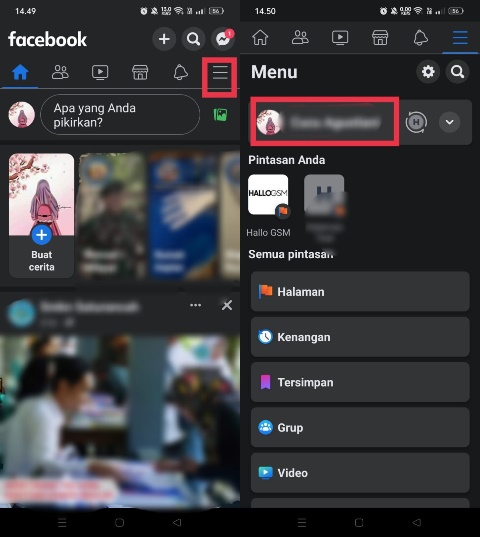This screenshot has width=480, height=537.
Task: Tap the search icon beside Menu title
Action: coord(457,72)
